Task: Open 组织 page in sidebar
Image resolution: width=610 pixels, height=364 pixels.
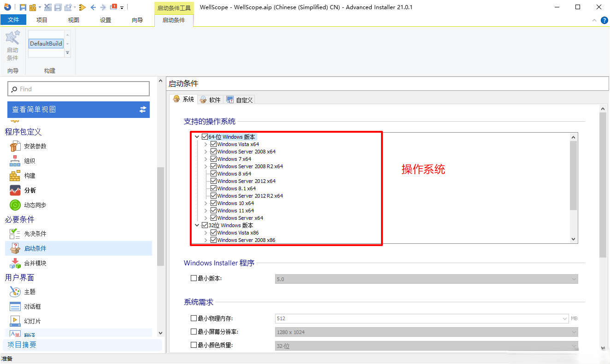Action: [29, 161]
